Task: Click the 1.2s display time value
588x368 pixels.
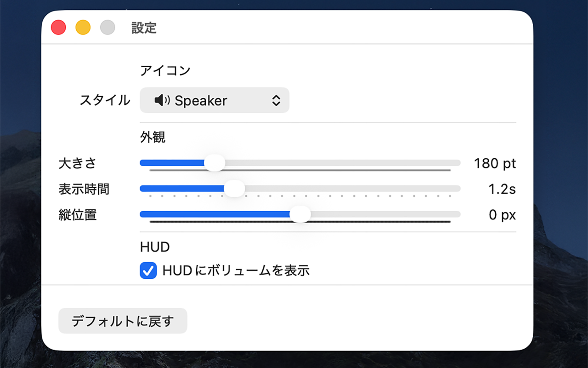Action: pyautogui.click(x=502, y=189)
